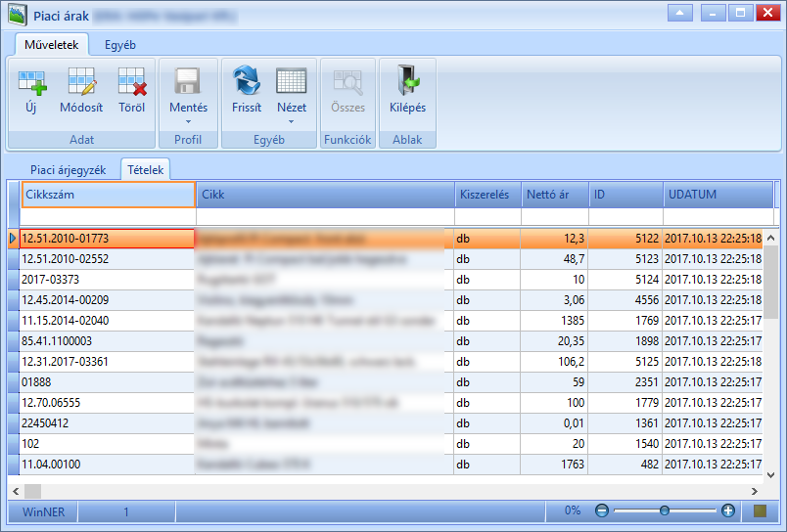
Task: Sort by the UDATUM column header
Action: pos(718,195)
